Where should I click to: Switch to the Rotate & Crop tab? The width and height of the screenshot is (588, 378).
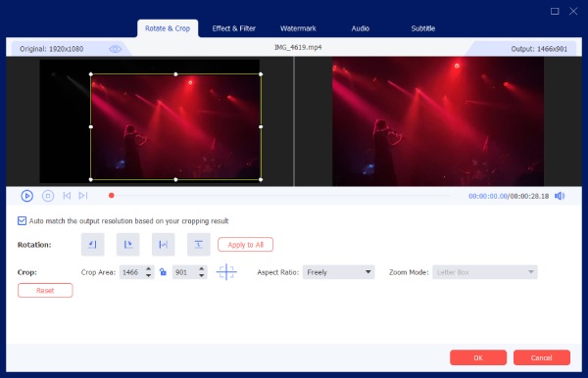point(168,28)
